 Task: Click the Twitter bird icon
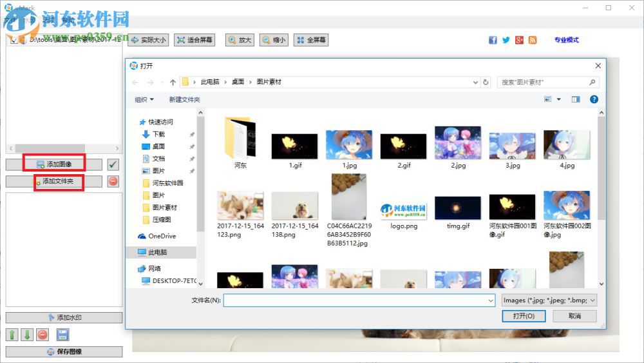506,40
